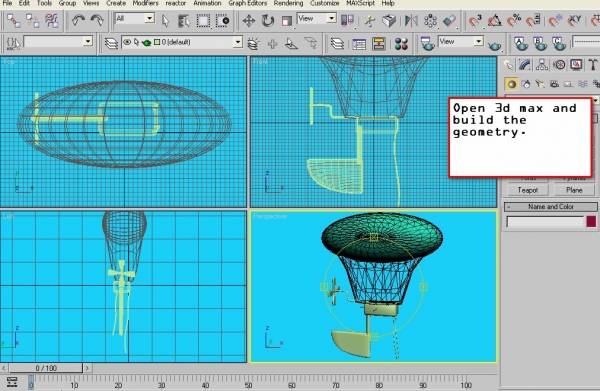Click the Open Mini Curve Editor icon
The image size is (600, 391).
coord(12,381)
